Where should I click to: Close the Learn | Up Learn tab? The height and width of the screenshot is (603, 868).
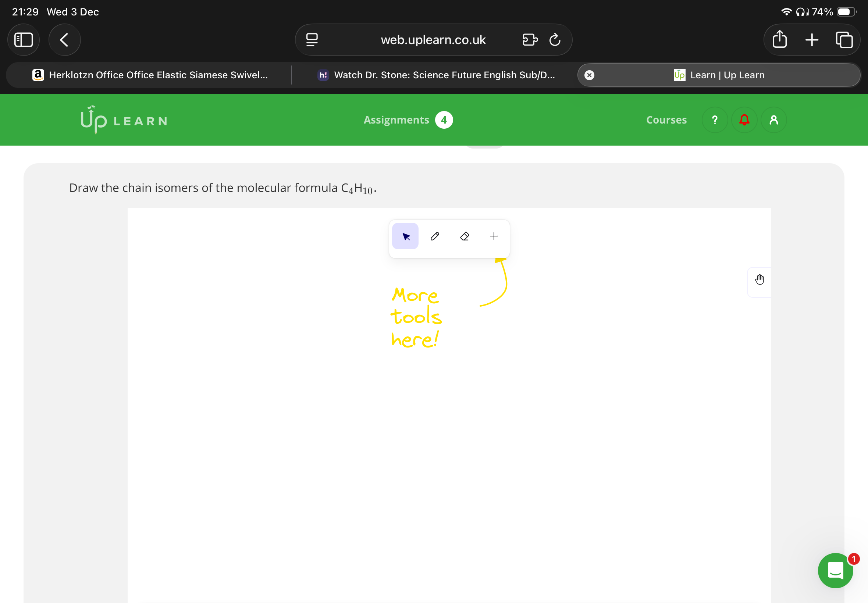point(589,75)
